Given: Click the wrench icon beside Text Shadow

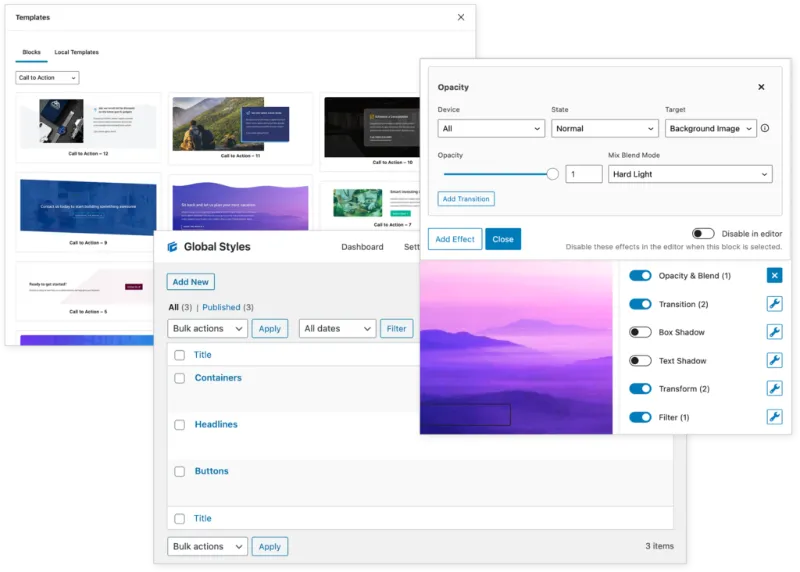Looking at the screenshot, I should coord(774,360).
